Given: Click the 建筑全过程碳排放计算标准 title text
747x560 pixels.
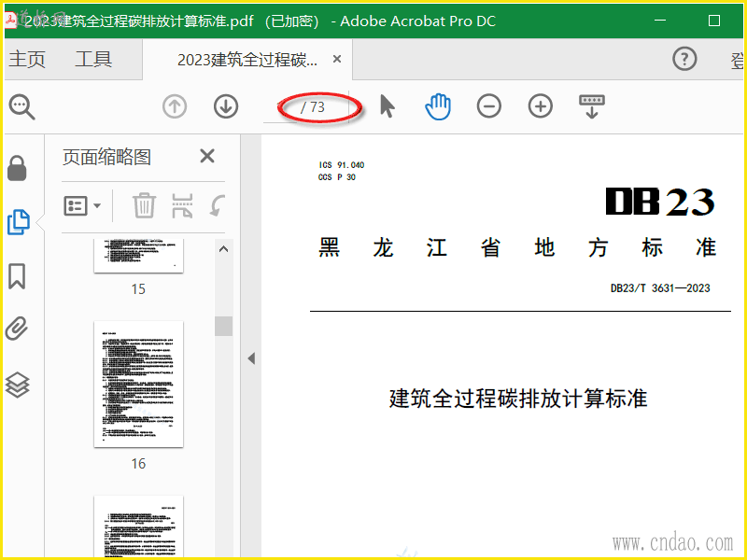Looking at the screenshot, I should (518, 399).
